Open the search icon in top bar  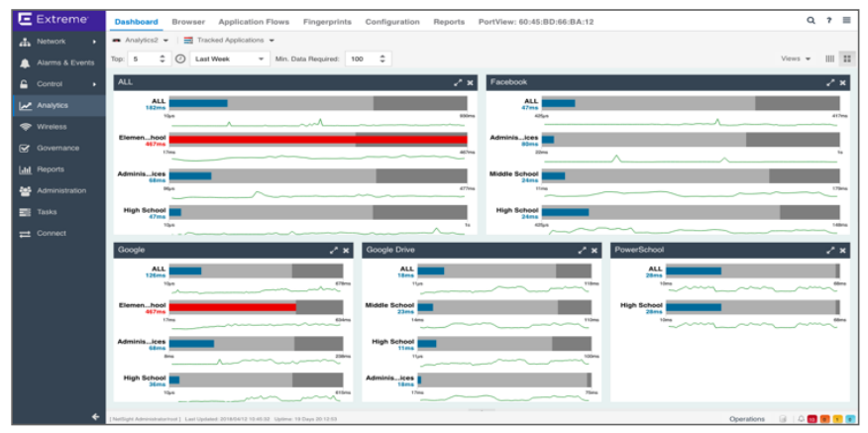tap(811, 21)
